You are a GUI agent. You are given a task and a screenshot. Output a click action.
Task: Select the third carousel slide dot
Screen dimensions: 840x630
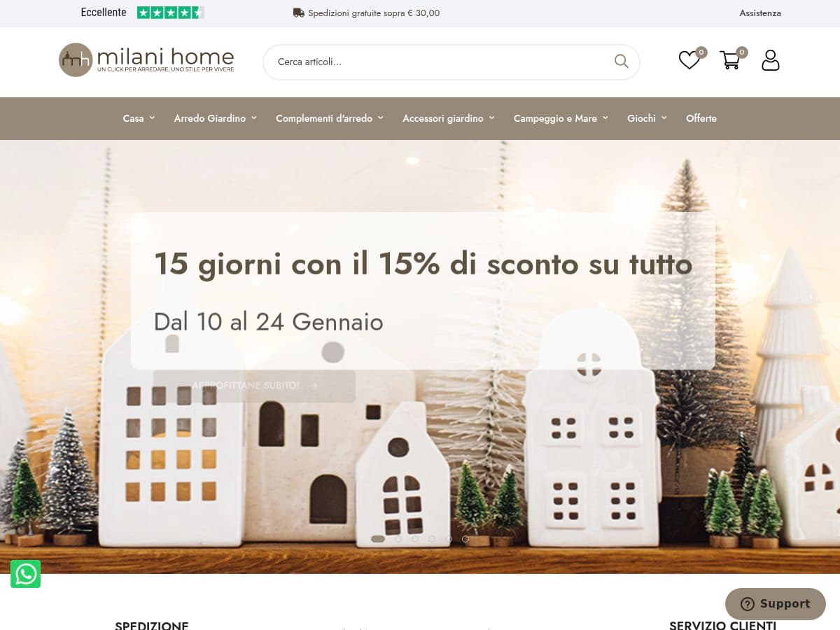pos(415,539)
